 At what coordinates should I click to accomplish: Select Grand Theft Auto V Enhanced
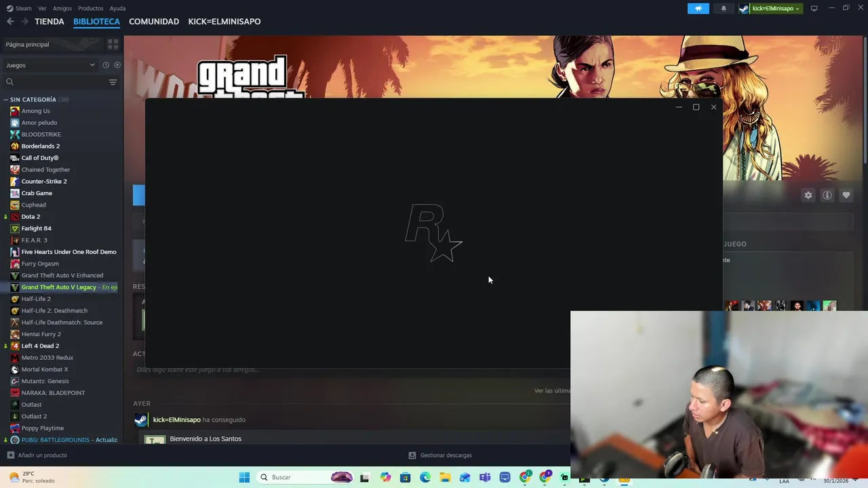tap(62, 275)
